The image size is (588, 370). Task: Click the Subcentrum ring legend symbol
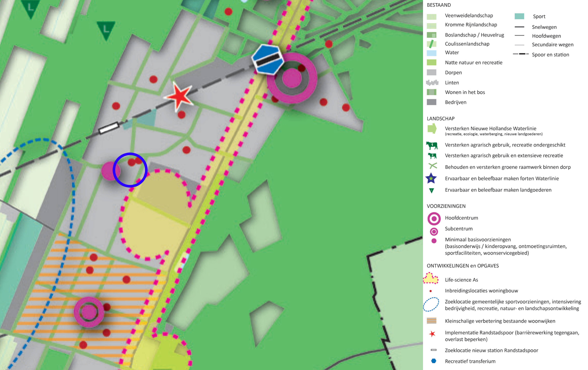(434, 231)
